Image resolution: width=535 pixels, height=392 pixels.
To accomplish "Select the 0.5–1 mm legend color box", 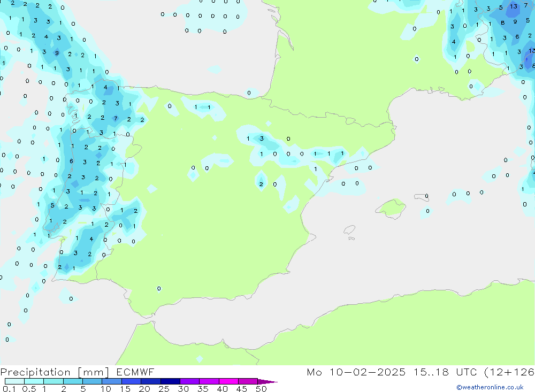I will pyautogui.click(x=34, y=381).
